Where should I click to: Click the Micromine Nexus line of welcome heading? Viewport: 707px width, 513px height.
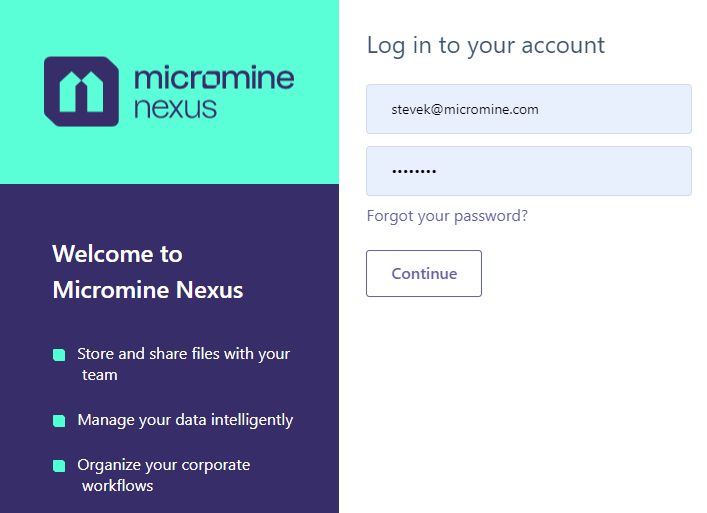[x=148, y=290]
